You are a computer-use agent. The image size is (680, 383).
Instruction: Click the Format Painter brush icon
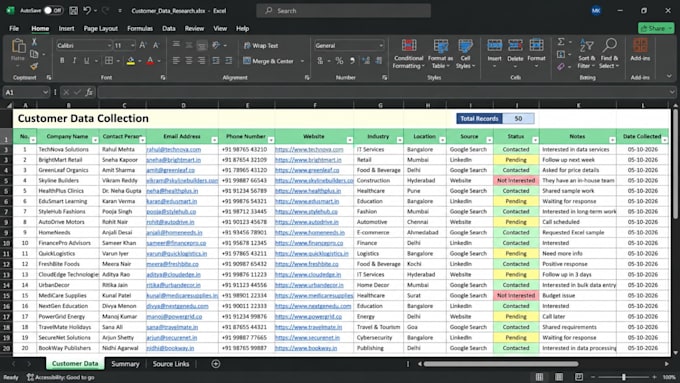tap(34, 66)
